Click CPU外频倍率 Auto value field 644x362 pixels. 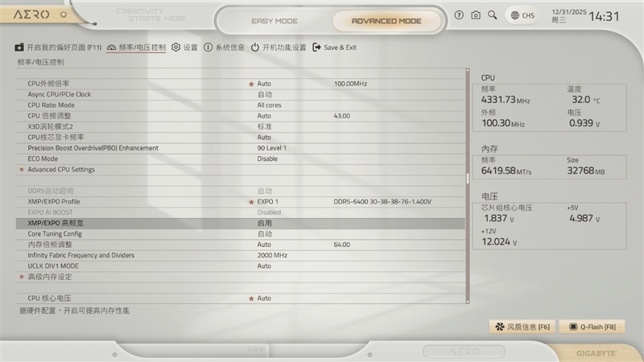coord(264,84)
